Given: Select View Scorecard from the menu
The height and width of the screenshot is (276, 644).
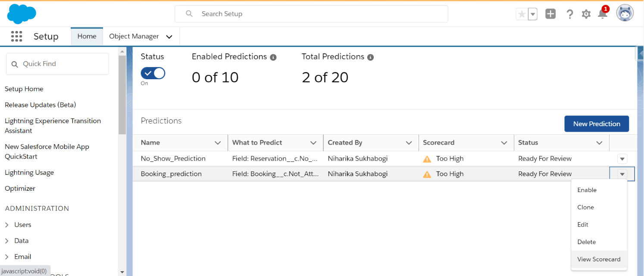Looking at the screenshot, I should (598, 259).
